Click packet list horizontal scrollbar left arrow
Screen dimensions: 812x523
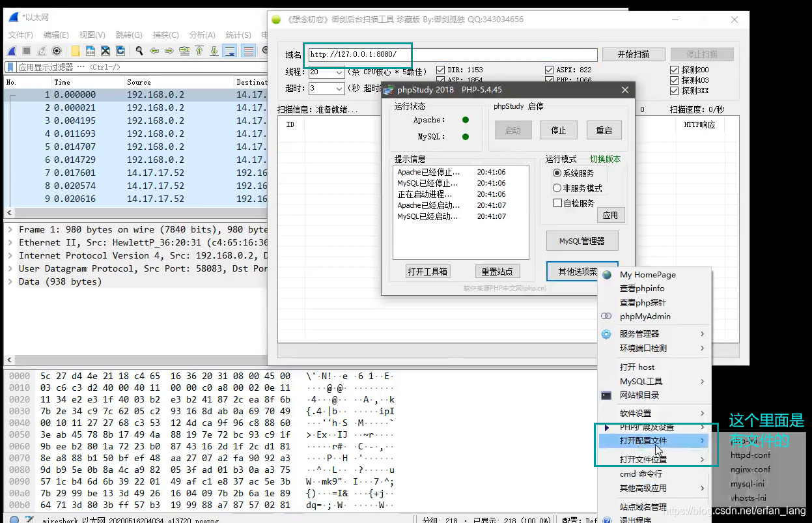pyautogui.click(x=8, y=213)
